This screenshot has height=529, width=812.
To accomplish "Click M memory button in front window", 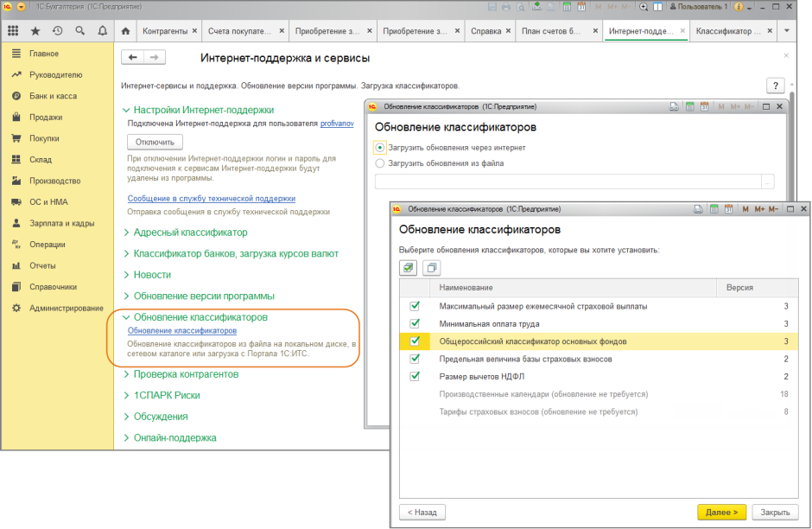I will (745, 209).
